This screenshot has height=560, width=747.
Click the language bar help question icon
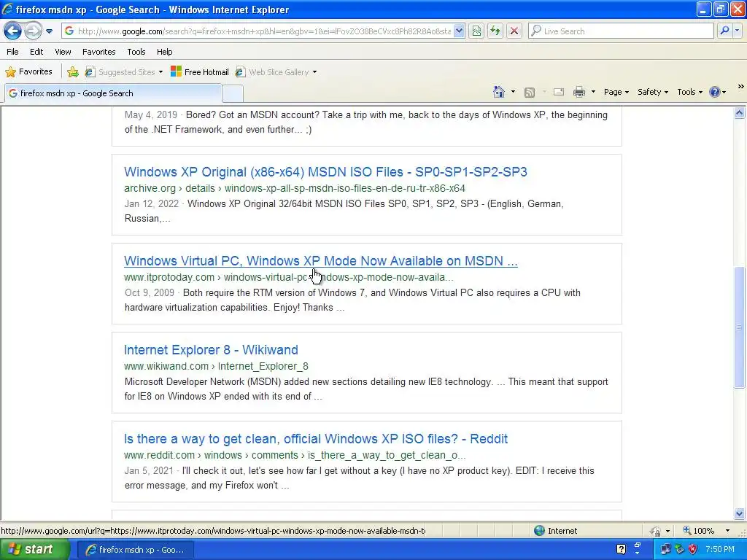pyautogui.click(x=622, y=549)
